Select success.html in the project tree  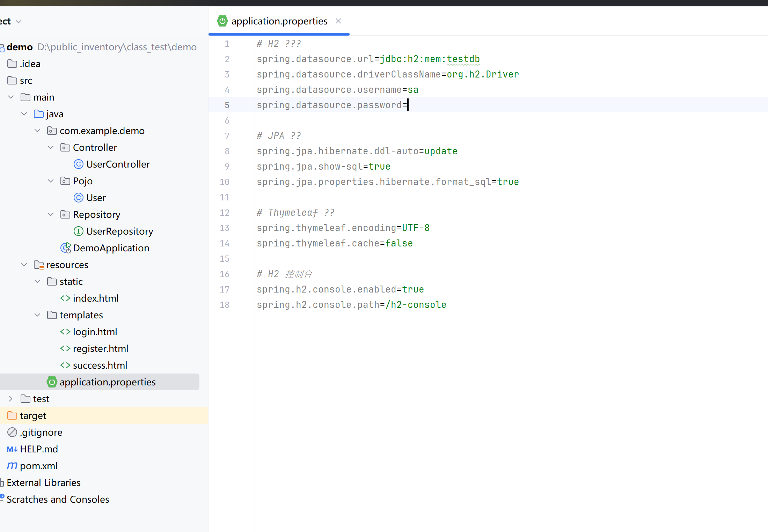100,365
